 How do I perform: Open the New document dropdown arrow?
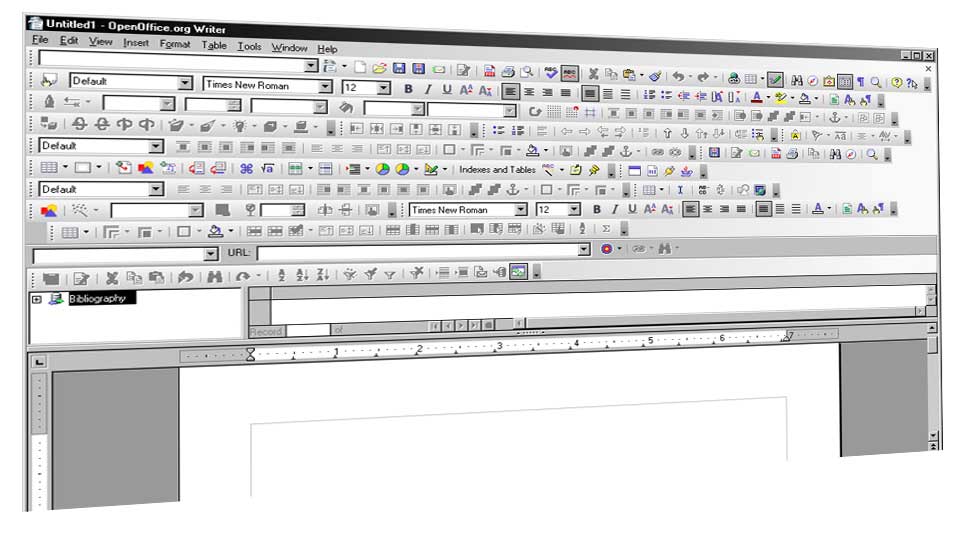tap(344, 66)
